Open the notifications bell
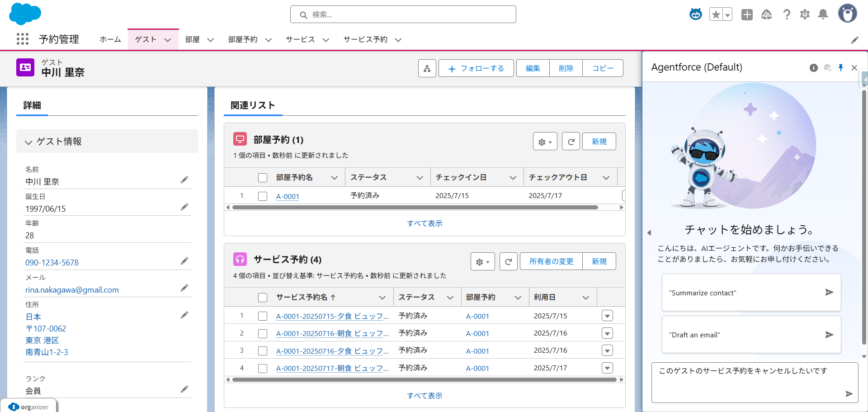 [x=823, y=14]
